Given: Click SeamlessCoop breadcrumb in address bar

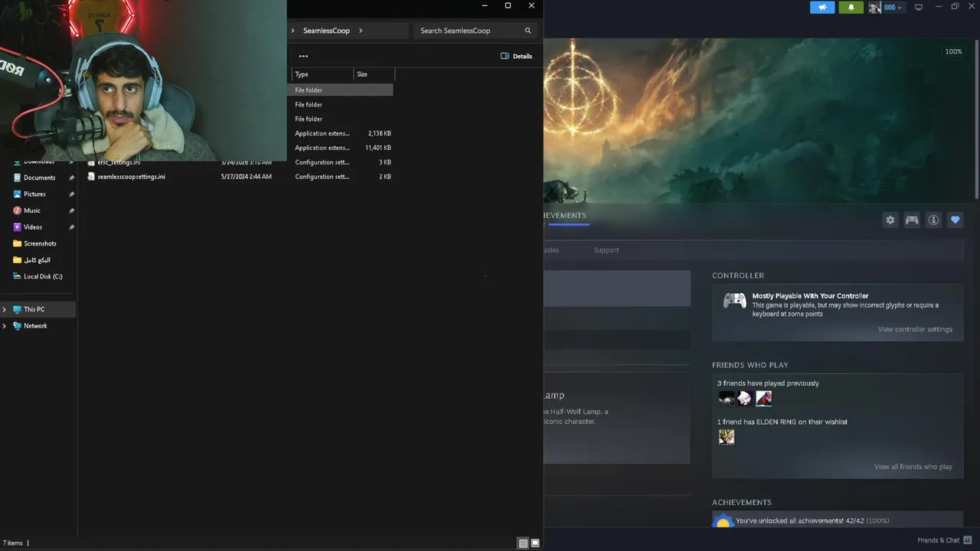Looking at the screenshot, I should coord(326,31).
